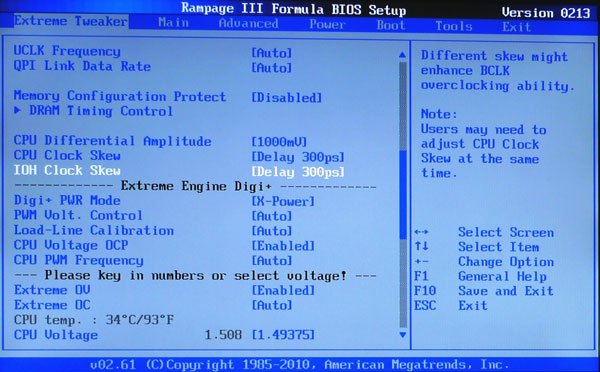Viewport: 600px width, 372px height.
Task: Select the Exit tab
Action: 517,27
